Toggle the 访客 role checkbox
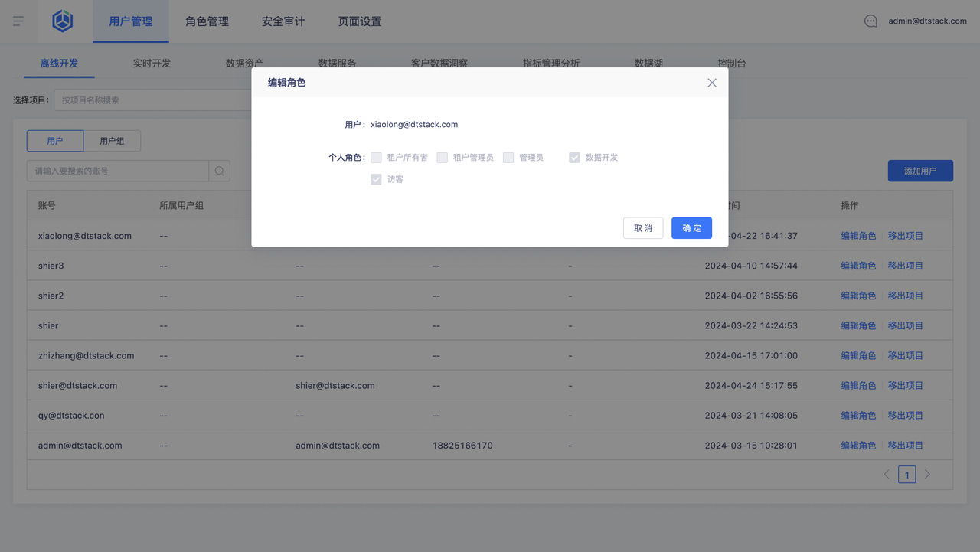 (376, 179)
